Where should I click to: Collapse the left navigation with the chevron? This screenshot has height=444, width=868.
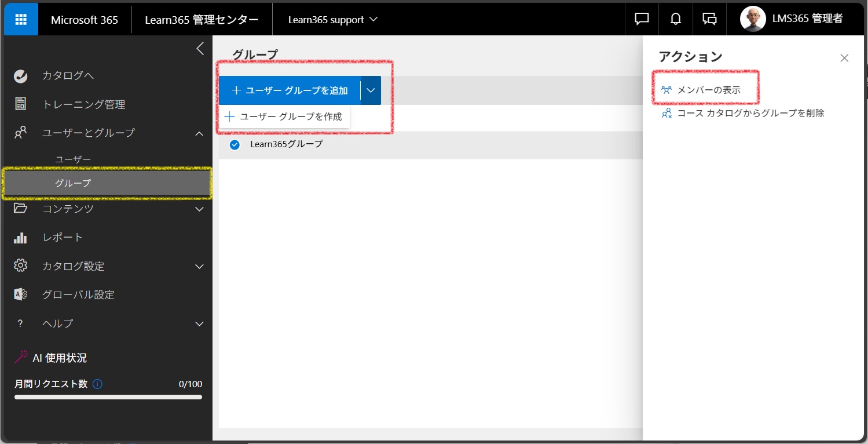click(x=200, y=49)
